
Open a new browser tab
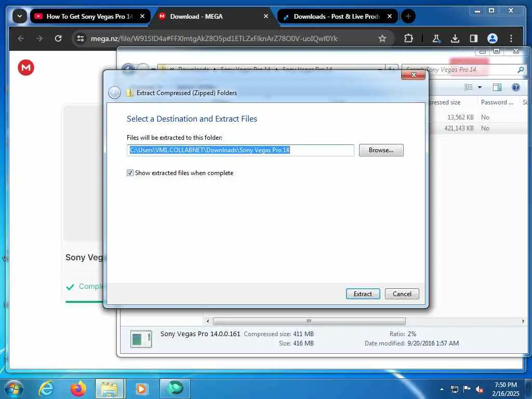pos(408,16)
